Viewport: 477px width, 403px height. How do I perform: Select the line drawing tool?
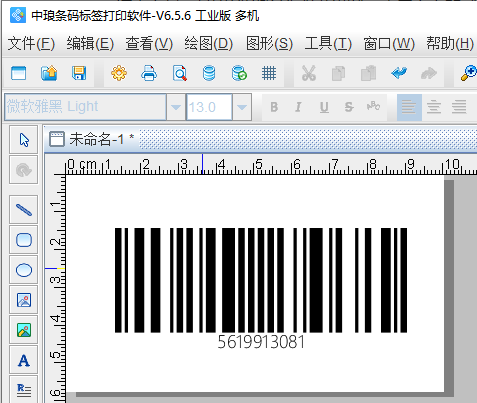(24, 210)
